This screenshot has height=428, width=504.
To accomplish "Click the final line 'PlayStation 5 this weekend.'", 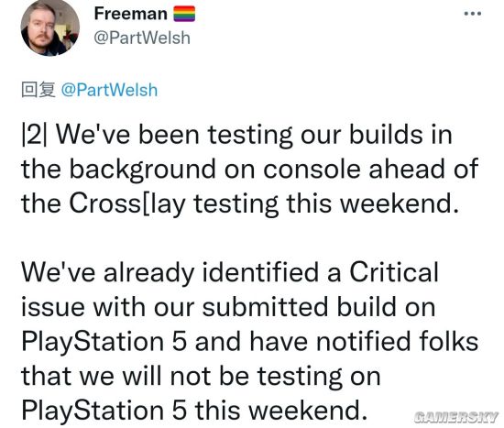I will (194, 411).
